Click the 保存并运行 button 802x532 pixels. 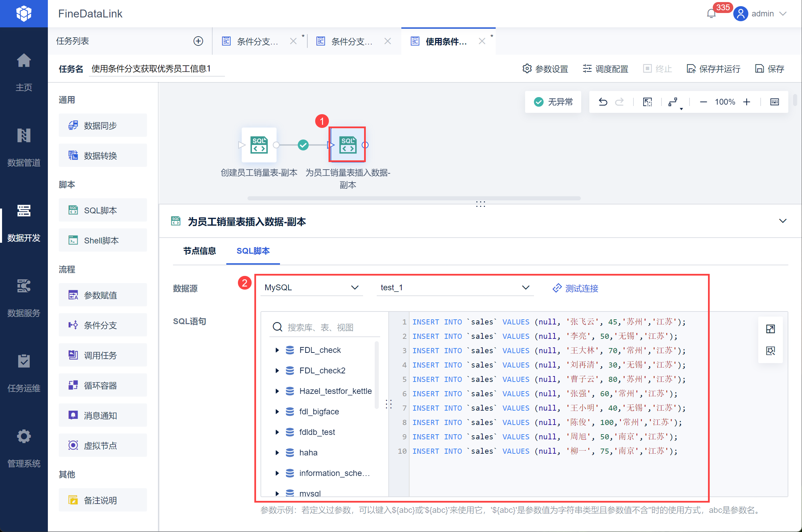[x=714, y=69]
